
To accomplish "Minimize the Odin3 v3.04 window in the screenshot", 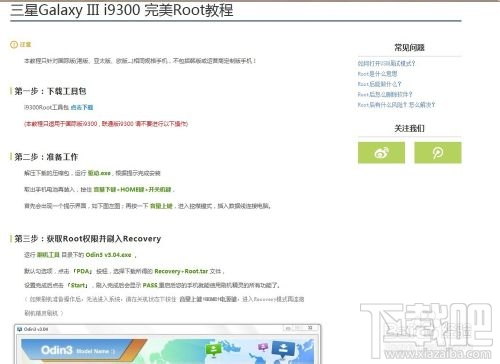I will coord(287,328).
